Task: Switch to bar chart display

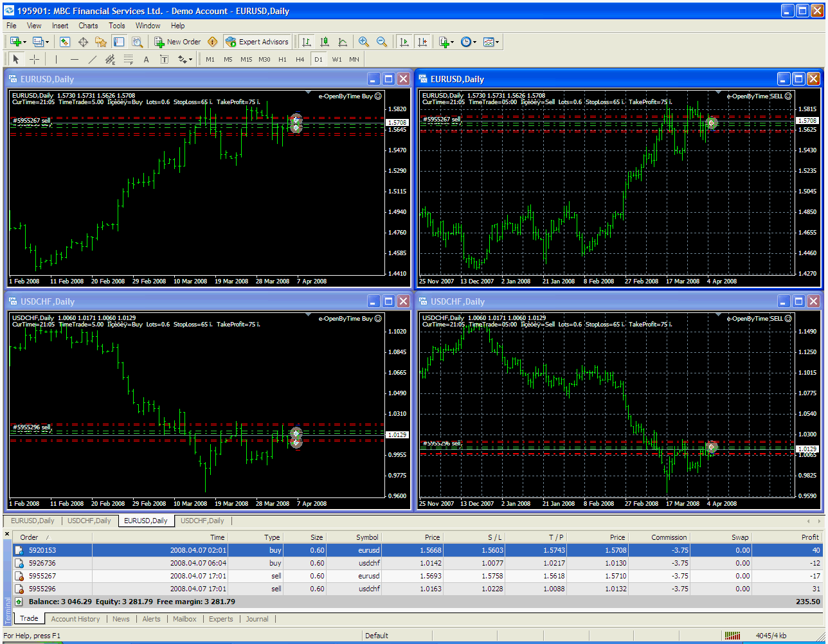Action: click(307, 42)
